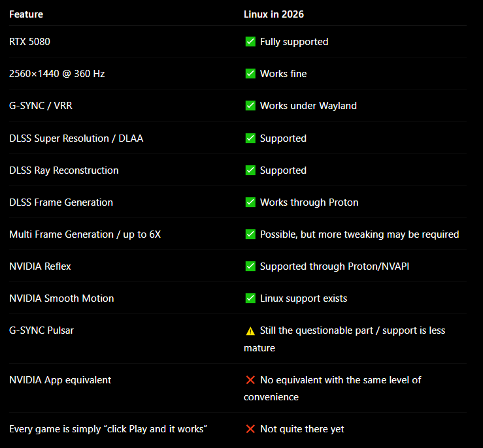Click the checkmark in the DLSS Ray Reconstruction row
This screenshot has height=448, width=483.
[x=250, y=170]
